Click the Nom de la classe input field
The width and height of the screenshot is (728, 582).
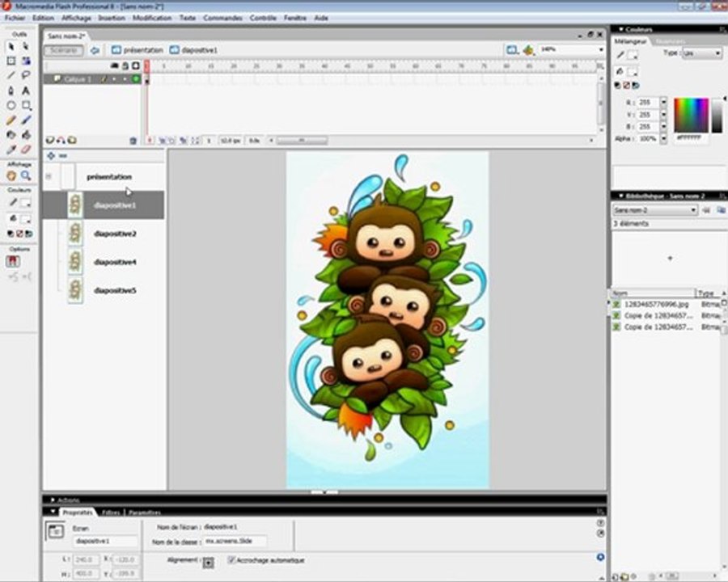point(235,541)
